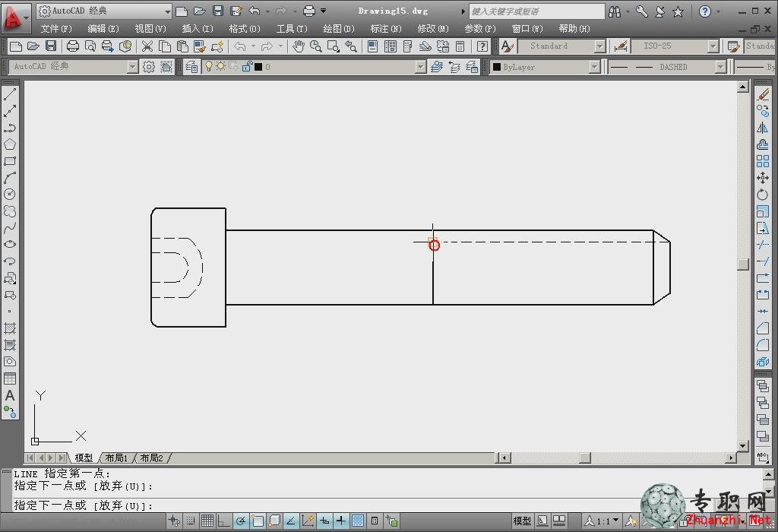Open the 文件(F) menu
This screenshot has height=532, width=778.
point(56,29)
